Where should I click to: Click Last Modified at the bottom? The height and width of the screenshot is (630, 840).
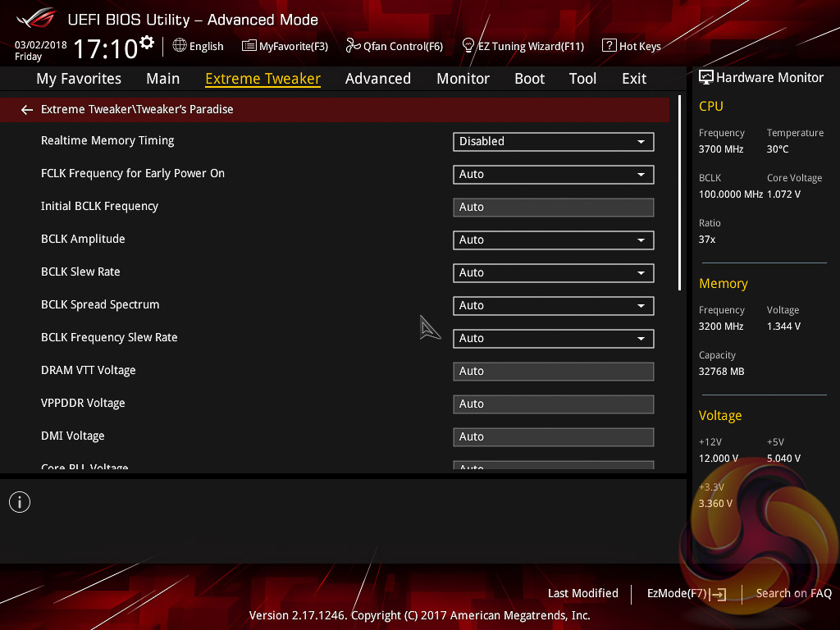tap(583, 593)
